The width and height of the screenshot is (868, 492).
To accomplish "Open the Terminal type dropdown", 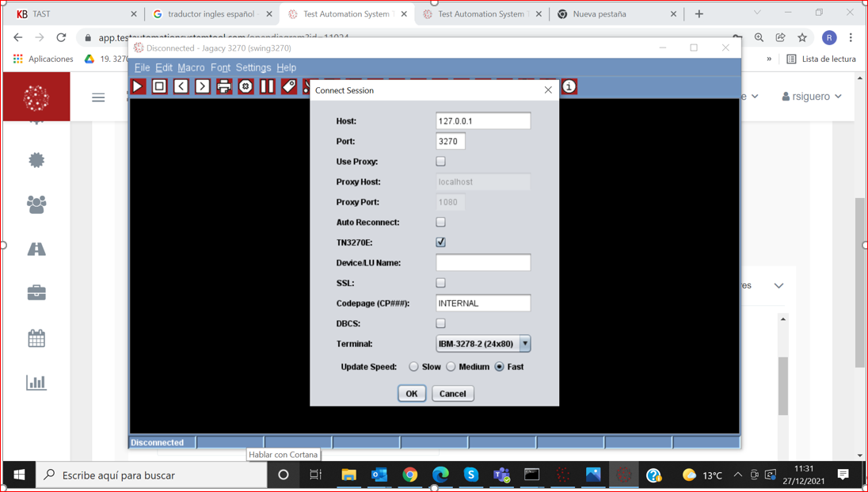I will pyautogui.click(x=524, y=344).
